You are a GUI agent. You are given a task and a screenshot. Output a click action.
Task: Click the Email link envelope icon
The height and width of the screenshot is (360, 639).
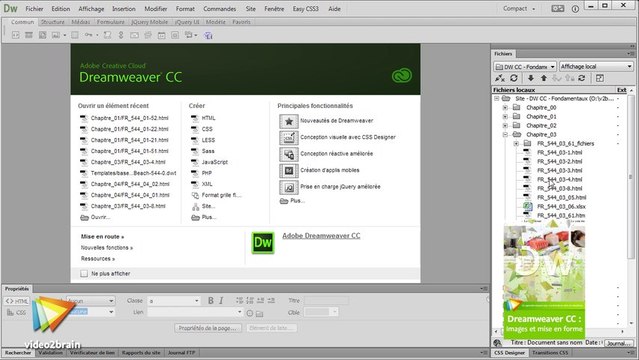pos(134,35)
